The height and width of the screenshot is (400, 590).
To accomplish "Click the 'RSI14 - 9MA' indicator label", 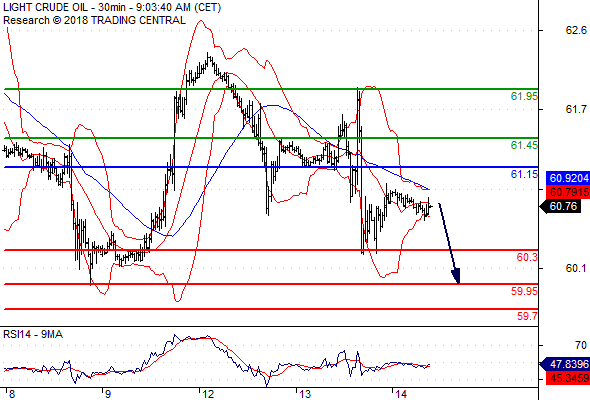I will tap(33, 334).
